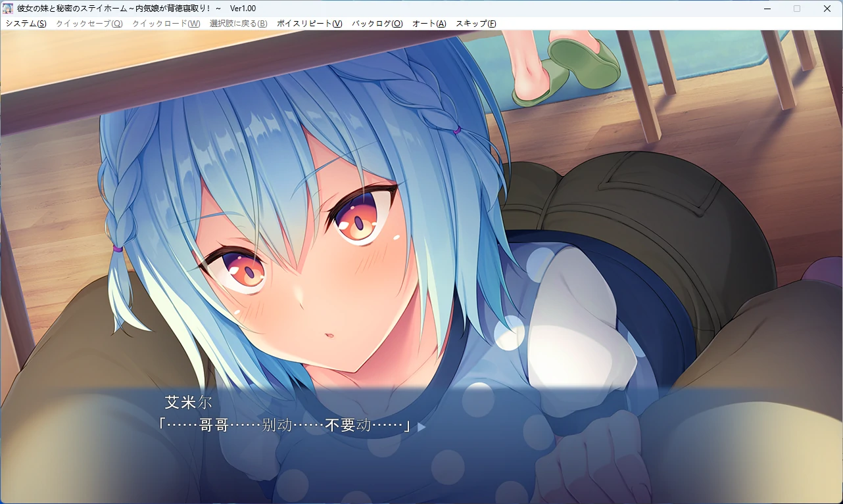
Task: Click the game's title bar app icon
Action: pyautogui.click(x=9, y=9)
